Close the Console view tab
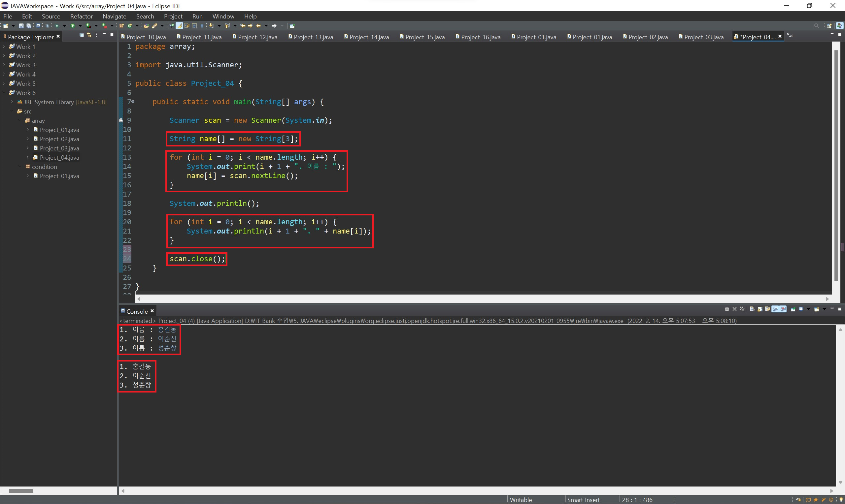This screenshot has height=504, width=845. tap(152, 311)
